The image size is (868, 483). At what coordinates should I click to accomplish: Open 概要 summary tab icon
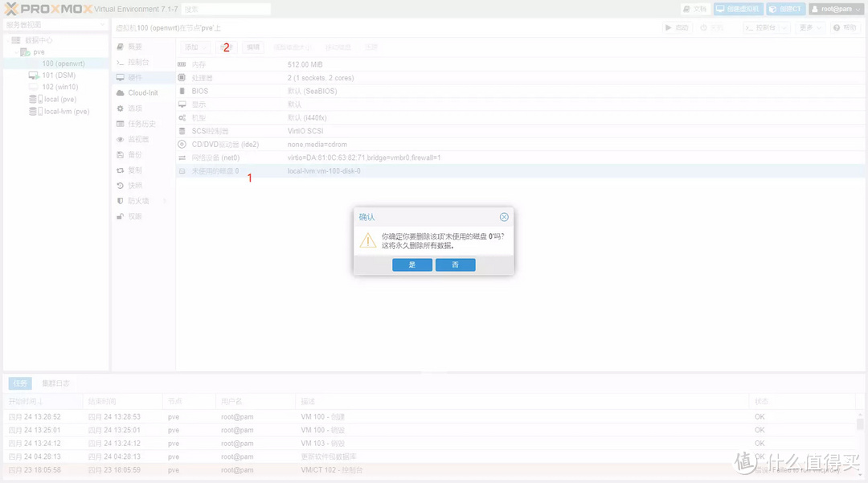pos(120,47)
